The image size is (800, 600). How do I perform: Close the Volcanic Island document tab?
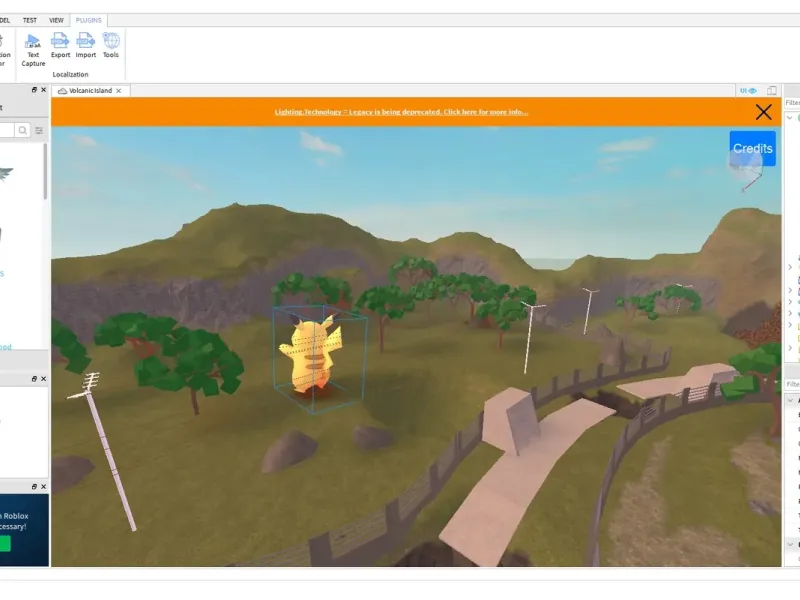pos(119,91)
